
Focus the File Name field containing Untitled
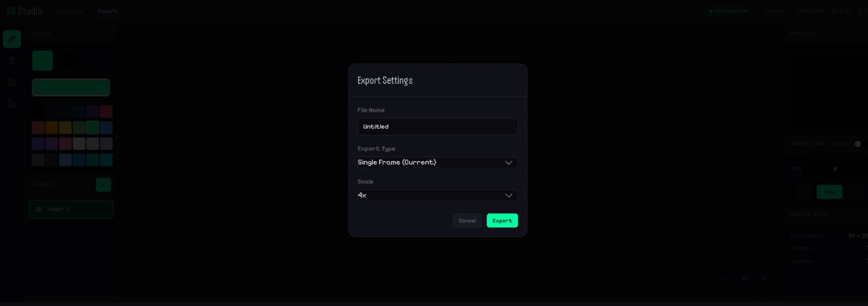pyautogui.click(x=437, y=127)
